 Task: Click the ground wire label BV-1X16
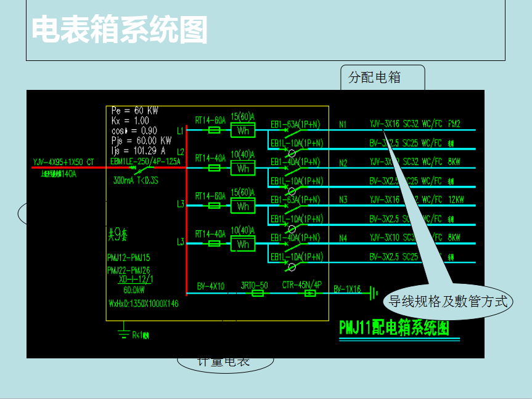coord(347,289)
